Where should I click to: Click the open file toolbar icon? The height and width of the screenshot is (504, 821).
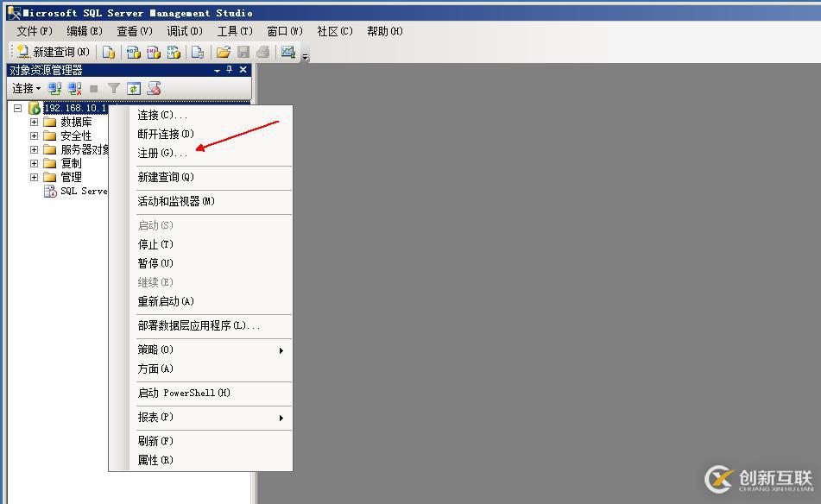(222, 52)
